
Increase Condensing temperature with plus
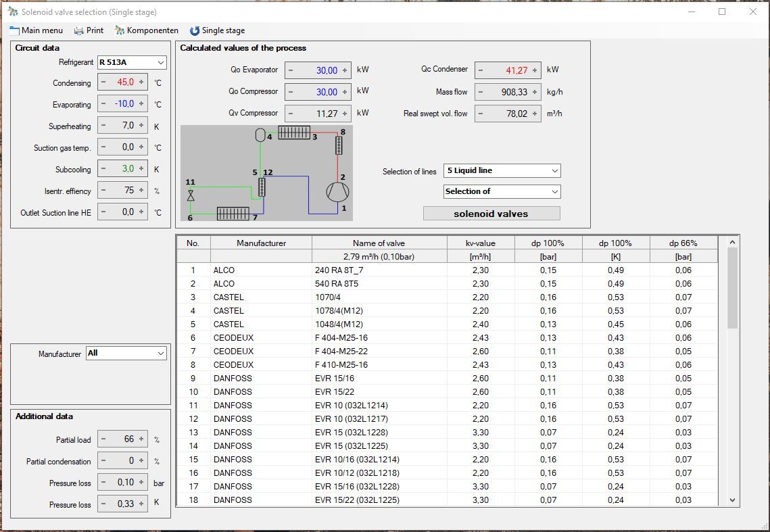coord(141,82)
